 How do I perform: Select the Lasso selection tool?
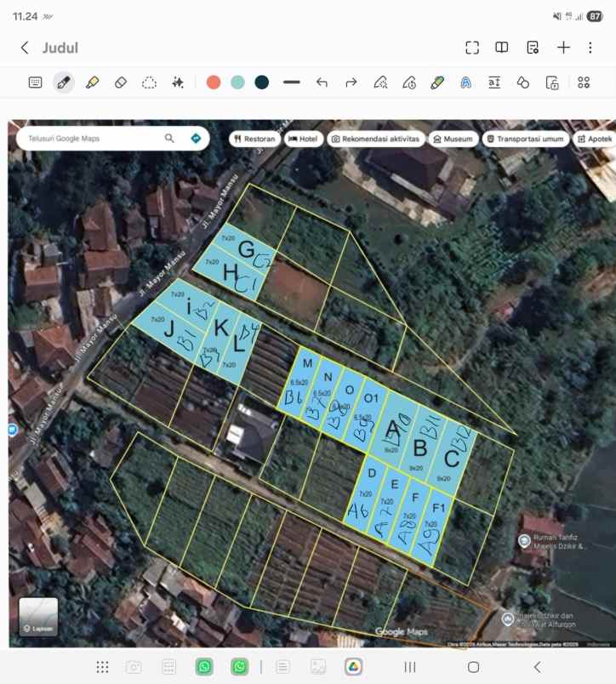(149, 83)
